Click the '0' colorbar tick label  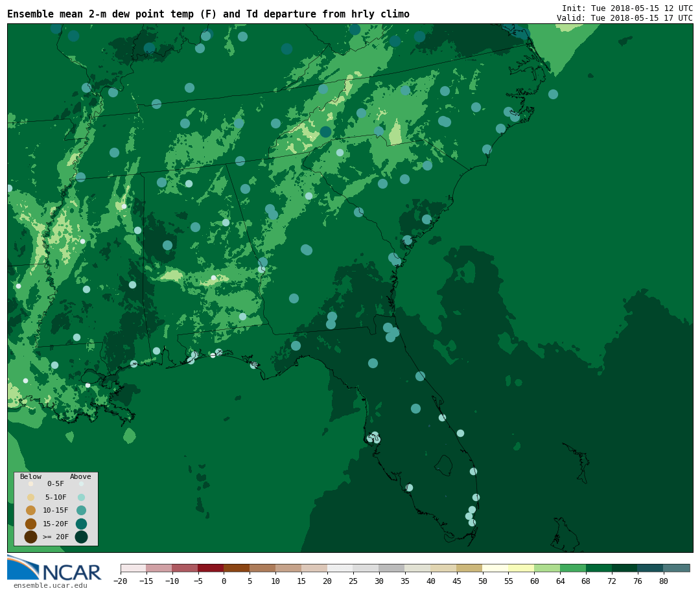click(224, 581)
